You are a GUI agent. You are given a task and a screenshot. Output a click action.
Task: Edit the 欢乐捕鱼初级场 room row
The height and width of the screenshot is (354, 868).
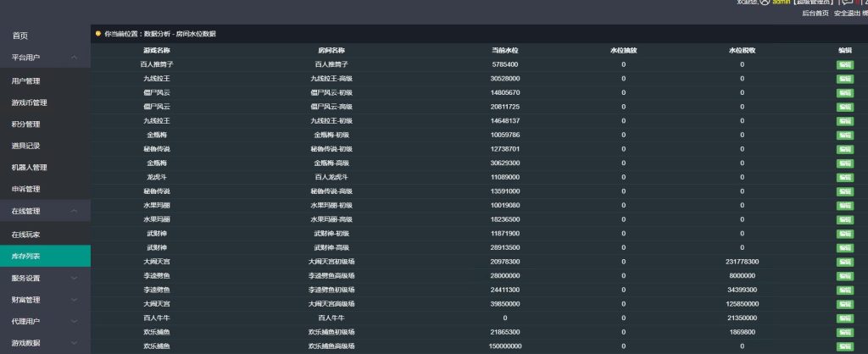click(845, 333)
